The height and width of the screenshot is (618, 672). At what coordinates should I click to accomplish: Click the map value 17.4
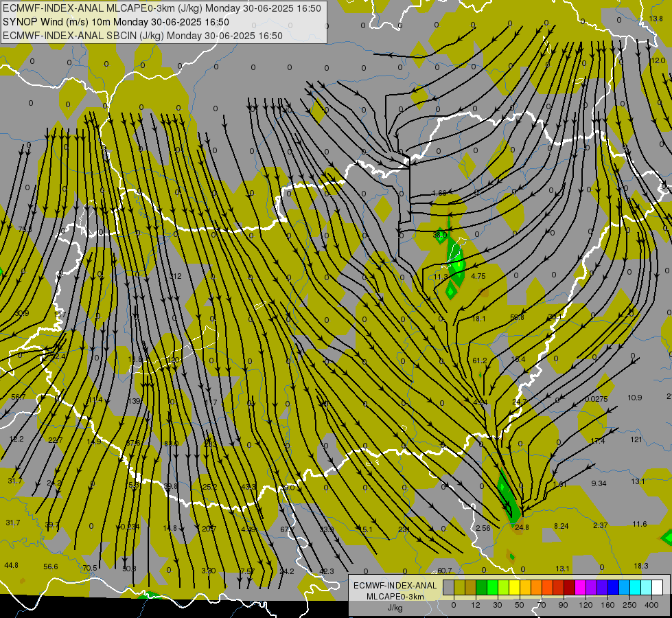tap(598, 441)
